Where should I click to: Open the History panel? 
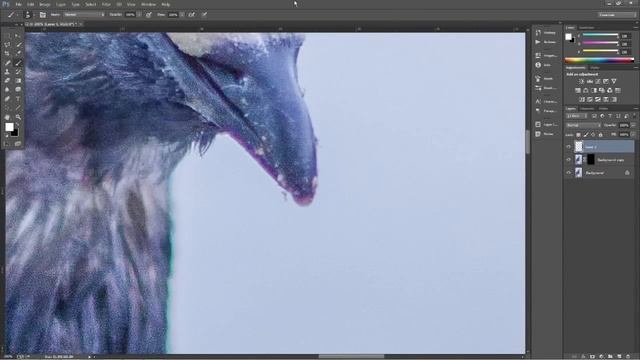point(547,32)
